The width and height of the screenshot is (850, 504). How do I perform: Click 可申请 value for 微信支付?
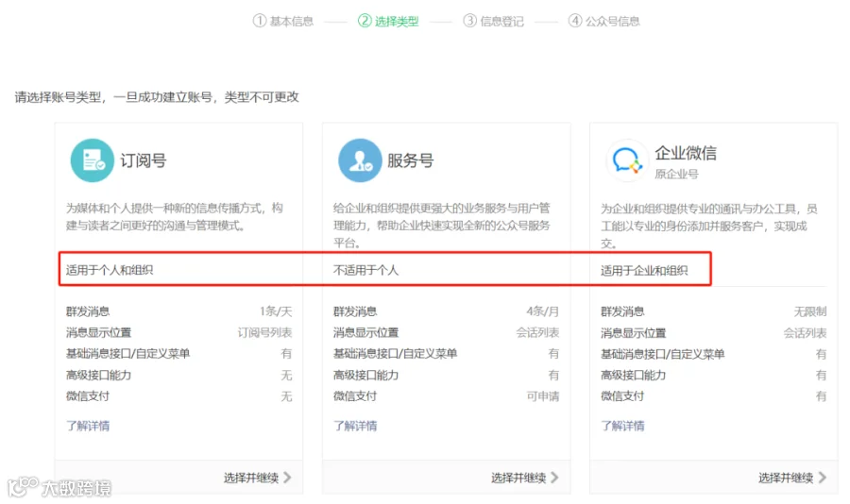coord(543,396)
